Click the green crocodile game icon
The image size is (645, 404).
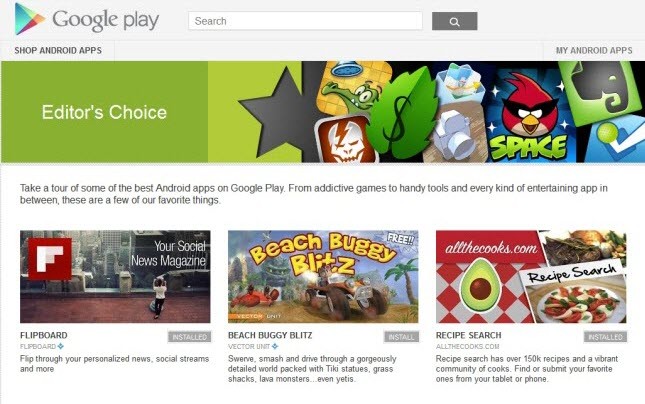pyautogui.click(x=354, y=88)
